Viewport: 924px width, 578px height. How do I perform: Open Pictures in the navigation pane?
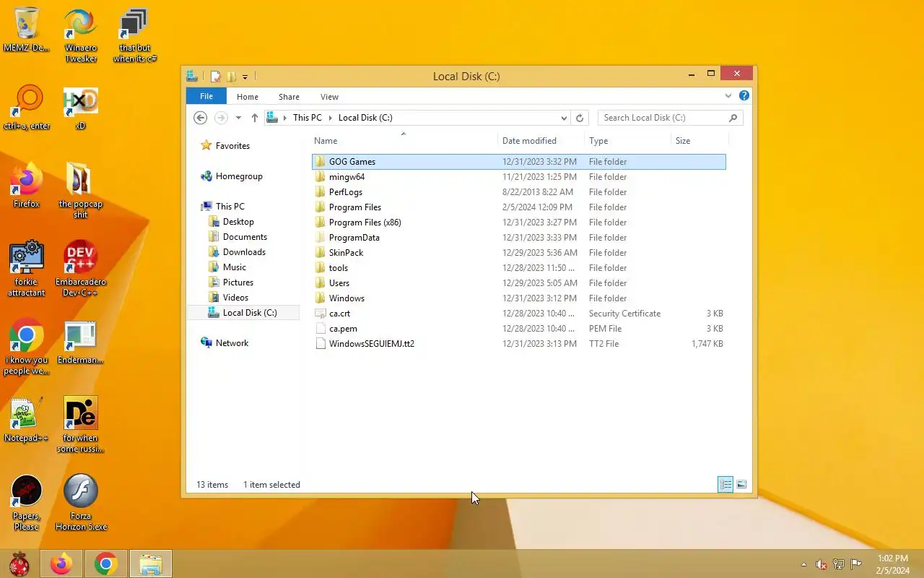(231, 282)
